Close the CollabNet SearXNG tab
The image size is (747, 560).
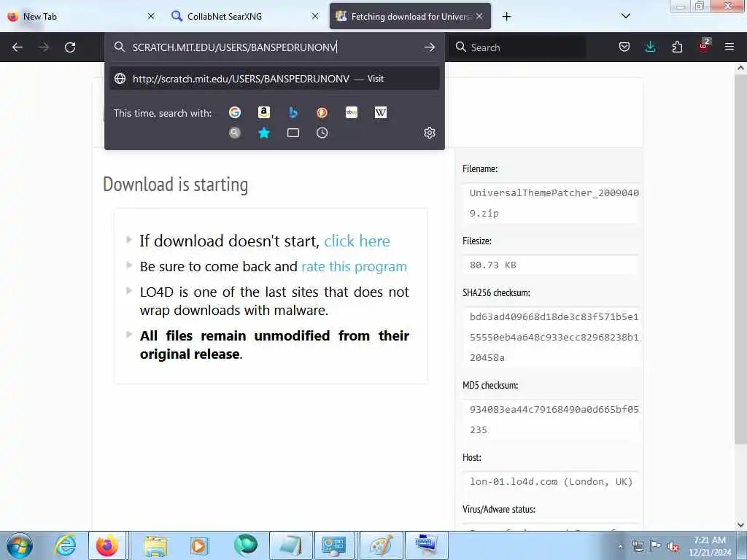(315, 17)
